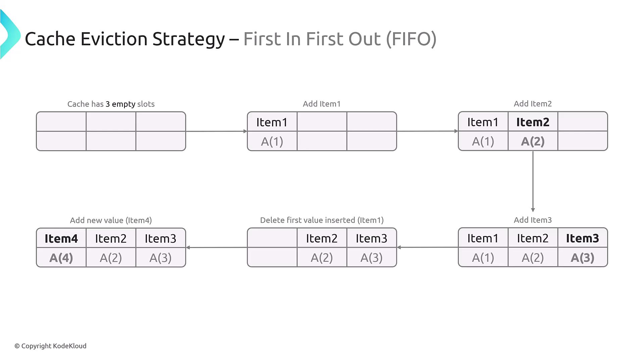The height and width of the screenshot is (362, 644).
Task: Select the bold A(3) cell
Action: point(582,257)
